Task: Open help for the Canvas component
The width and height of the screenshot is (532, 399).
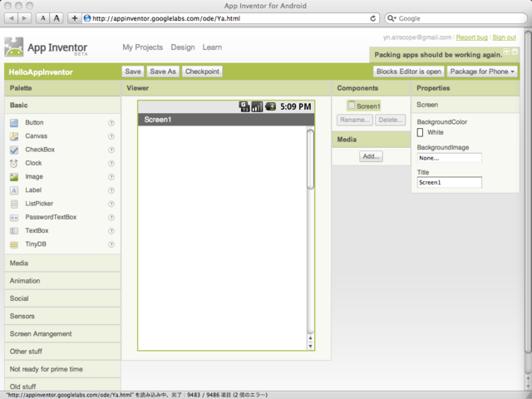Action: pos(111,136)
